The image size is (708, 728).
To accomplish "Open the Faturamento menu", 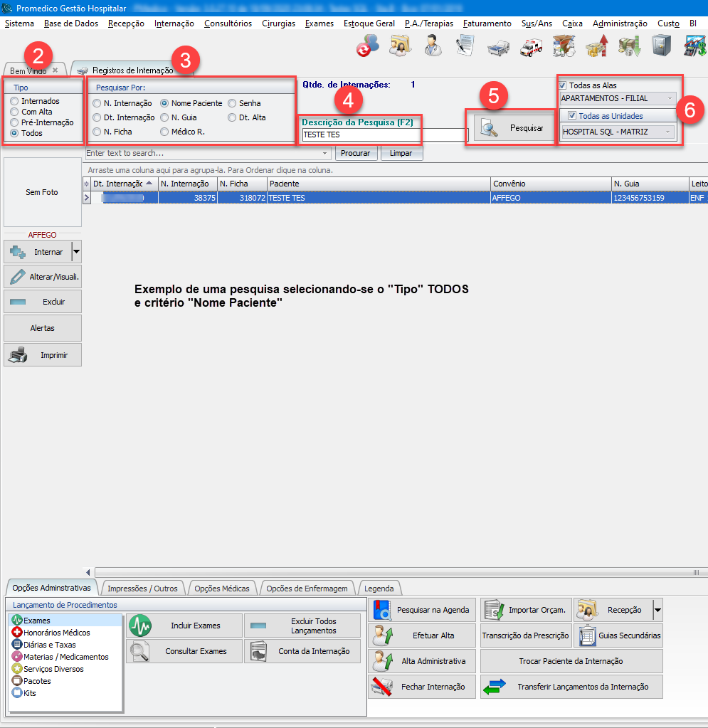I will pyautogui.click(x=487, y=23).
